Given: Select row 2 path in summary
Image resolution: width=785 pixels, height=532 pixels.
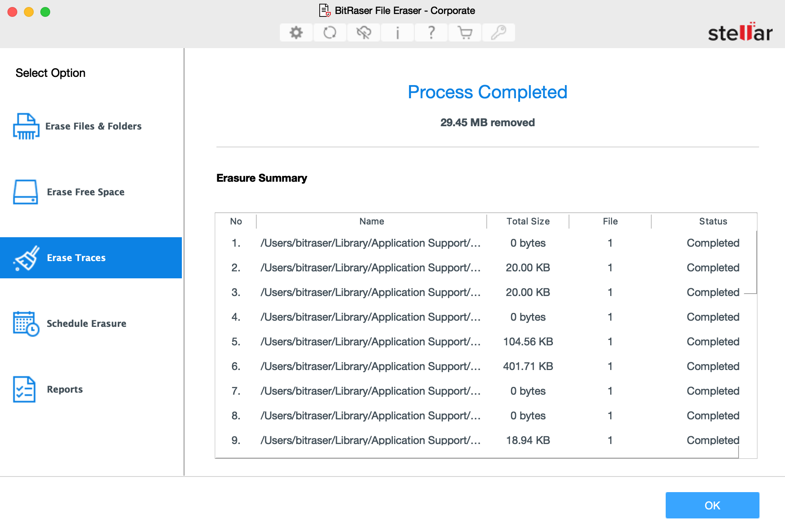Looking at the screenshot, I should point(370,268).
